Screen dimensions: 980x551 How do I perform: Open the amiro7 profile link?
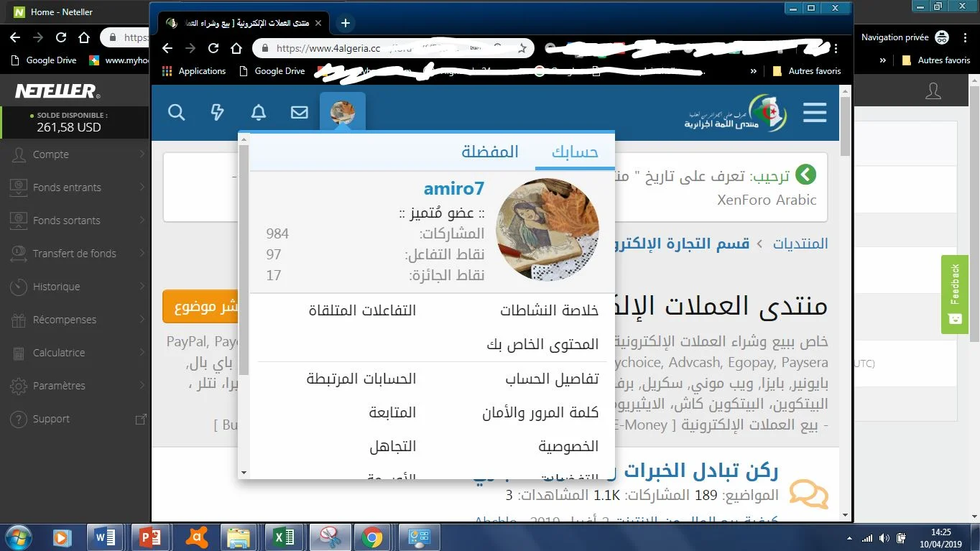coord(454,189)
